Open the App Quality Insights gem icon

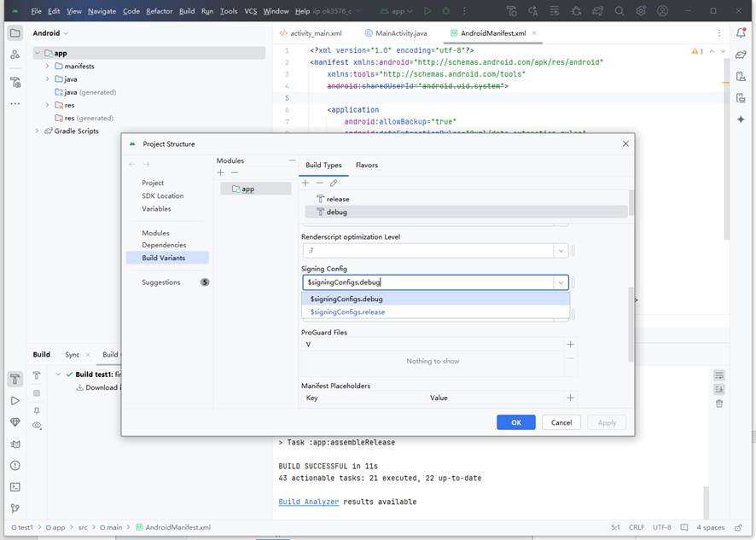point(15,422)
